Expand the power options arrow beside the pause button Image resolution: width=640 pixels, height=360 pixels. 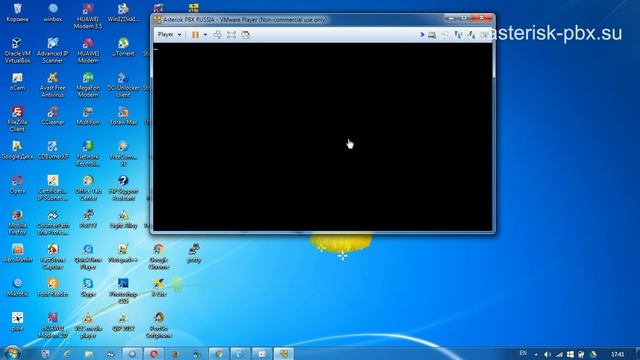point(205,35)
